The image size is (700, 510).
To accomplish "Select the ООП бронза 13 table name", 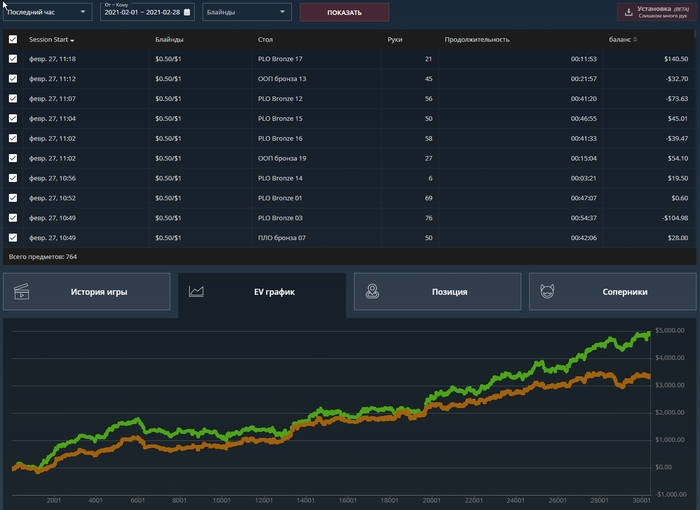I will [282, 79].
